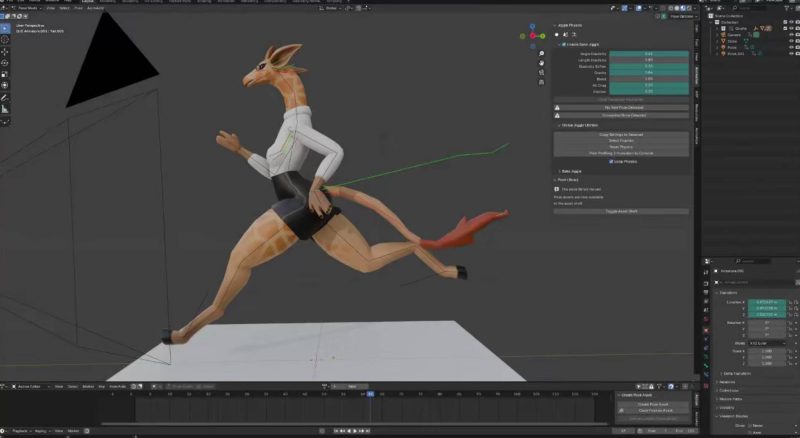This screenshot has width=800, height=438.
Task: Collapse Global Wiggle Utilities section
Action: click(x=559, y=125)
